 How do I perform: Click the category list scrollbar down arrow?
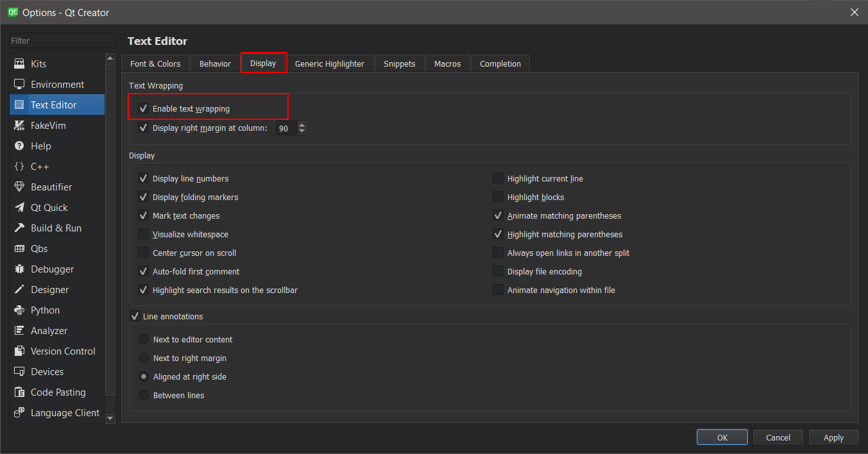pos(110,418)
